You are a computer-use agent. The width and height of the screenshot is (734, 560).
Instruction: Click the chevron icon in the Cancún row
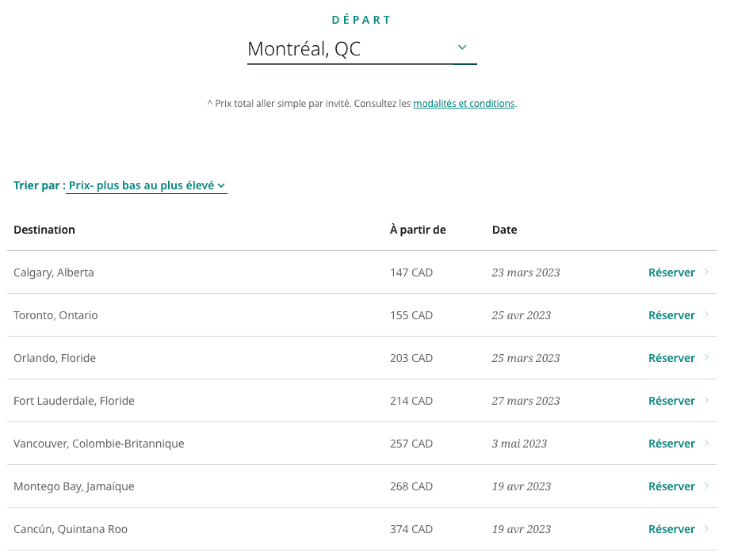pos(706,529)
